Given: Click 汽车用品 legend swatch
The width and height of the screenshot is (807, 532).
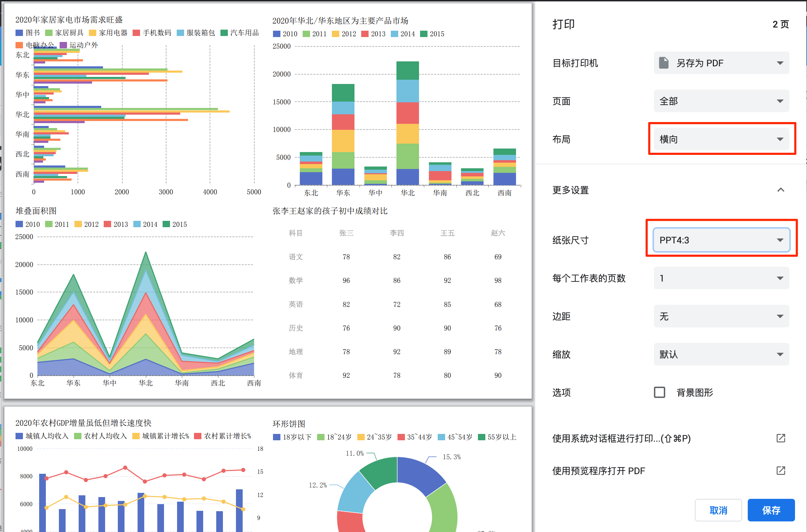Looking at the screenshot, I should coord(224,33).
